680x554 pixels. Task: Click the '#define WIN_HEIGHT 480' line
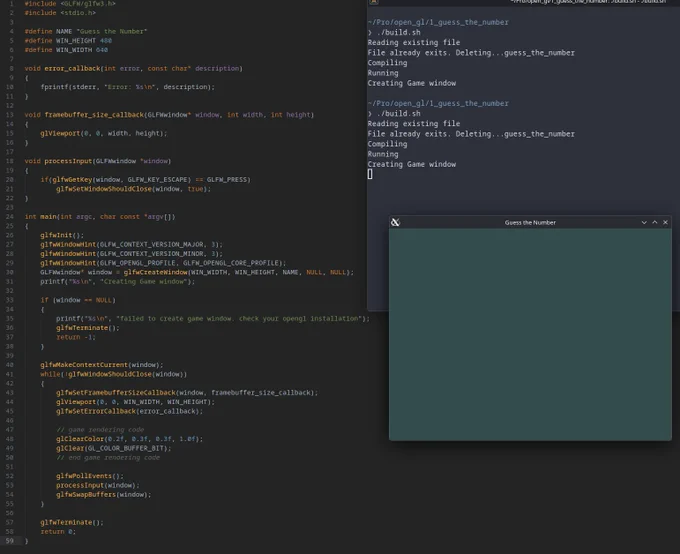(x=68, y=41)
